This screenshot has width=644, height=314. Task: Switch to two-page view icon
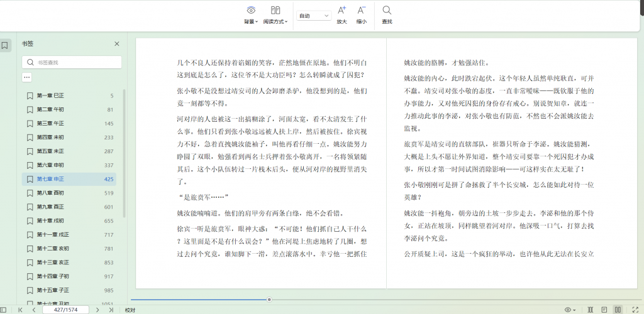click(618, 310)
